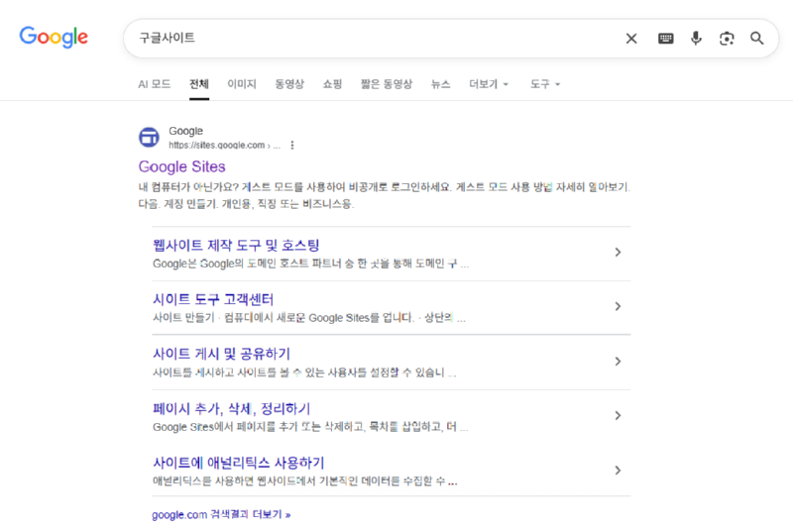Open the 시이트 도구 고객센터 link
The width and height of the screenshot is (793, 532).
[213, 299]
